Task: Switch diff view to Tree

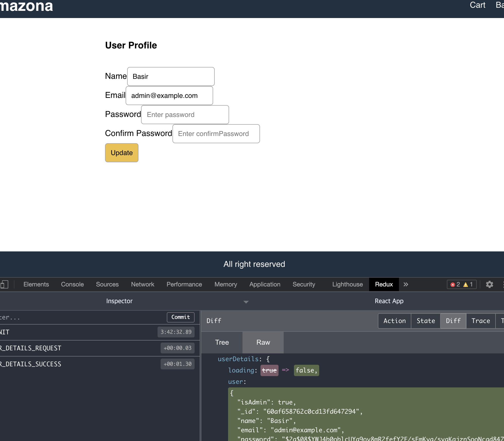Action: (222, 342)
